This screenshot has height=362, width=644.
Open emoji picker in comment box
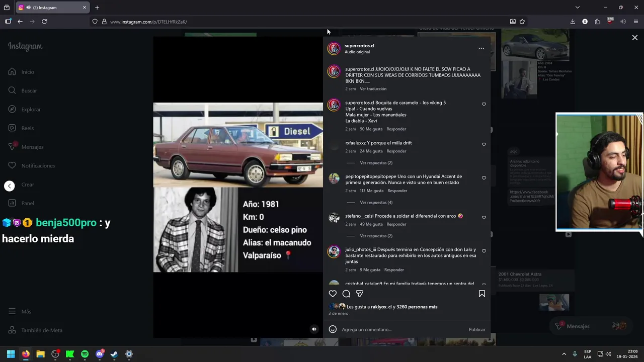pos(333,329)
